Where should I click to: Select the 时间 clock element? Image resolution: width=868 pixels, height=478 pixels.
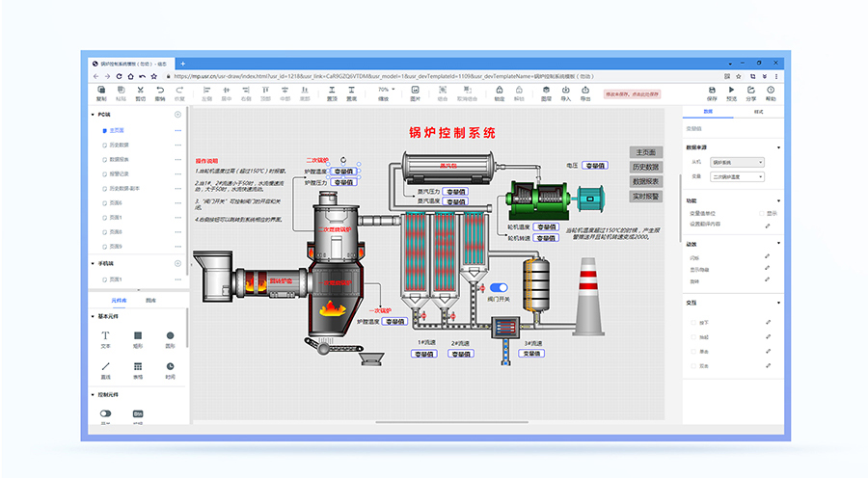pos(170,367)
